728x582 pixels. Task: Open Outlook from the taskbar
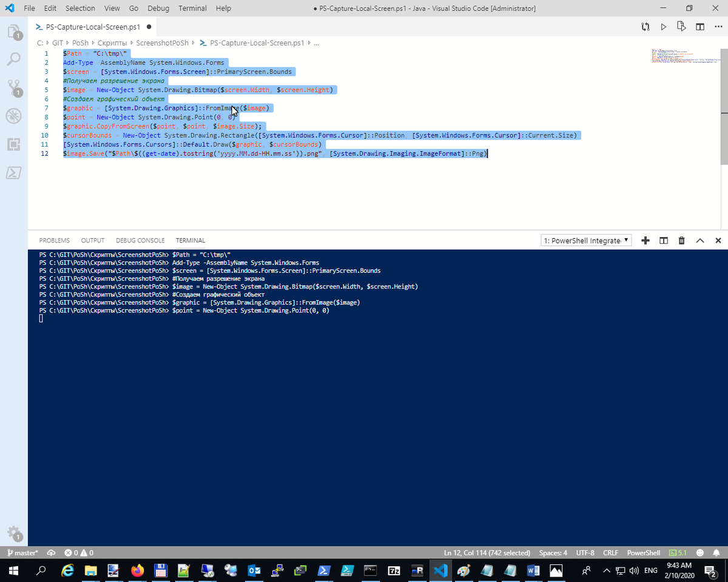coord(254,570)
